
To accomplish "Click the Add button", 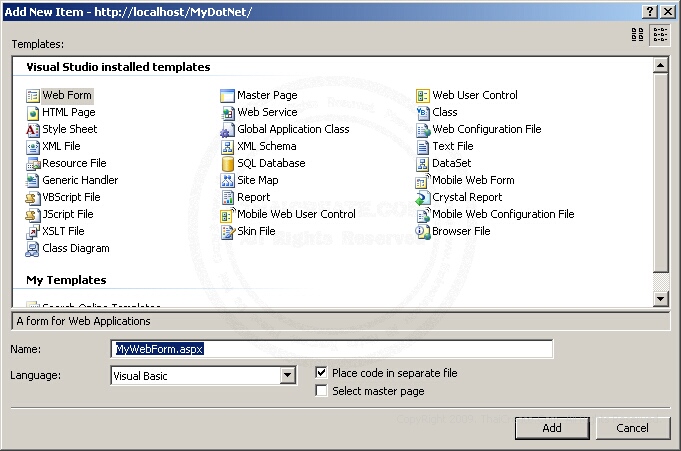I will pyautogui.click(x=552, y=428).
